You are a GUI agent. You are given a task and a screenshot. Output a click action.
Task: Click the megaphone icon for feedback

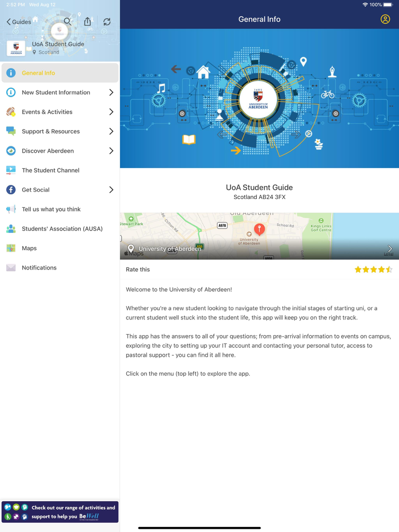11,209
